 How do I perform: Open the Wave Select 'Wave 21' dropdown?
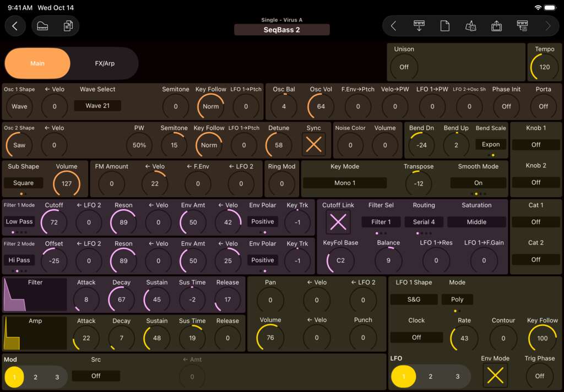pos(97,106)
